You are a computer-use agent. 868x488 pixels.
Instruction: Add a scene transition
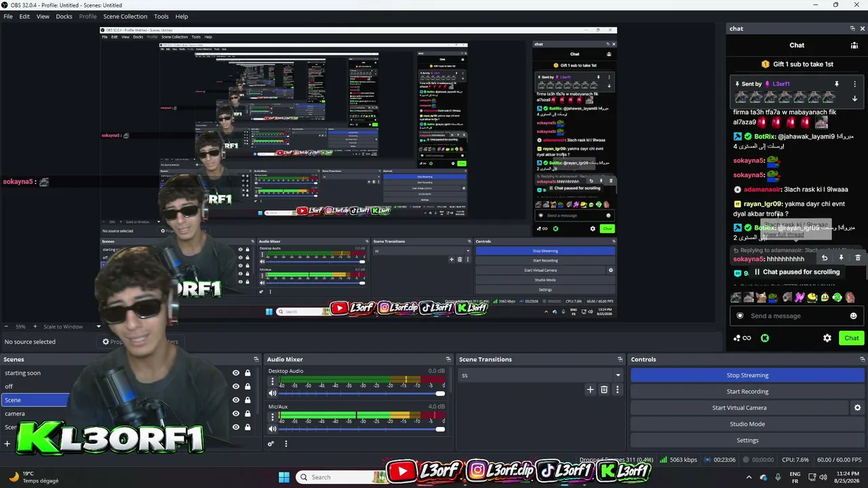[590, 390]
